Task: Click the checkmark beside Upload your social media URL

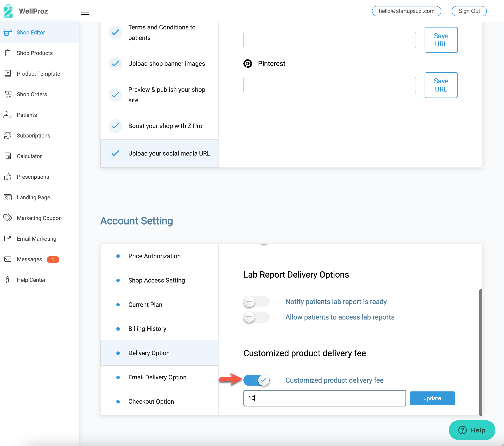Action: (x=115, y=153)
